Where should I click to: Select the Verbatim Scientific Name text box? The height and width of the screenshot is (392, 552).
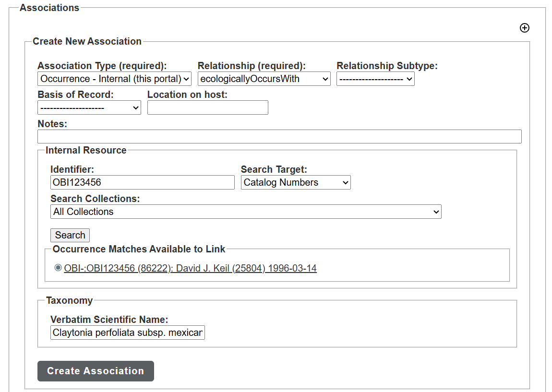127,333
